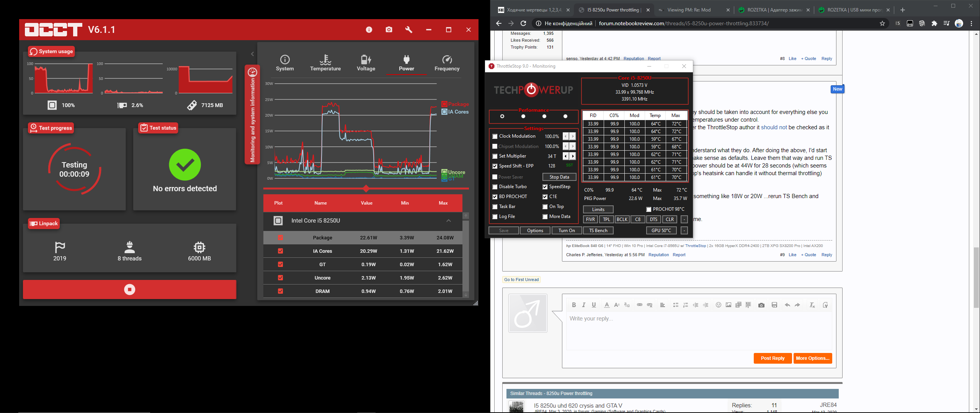The height and width of the screenshot is (413, 980).
Task: Switch to OCCT System tab
Action: (x=285, y=63)
